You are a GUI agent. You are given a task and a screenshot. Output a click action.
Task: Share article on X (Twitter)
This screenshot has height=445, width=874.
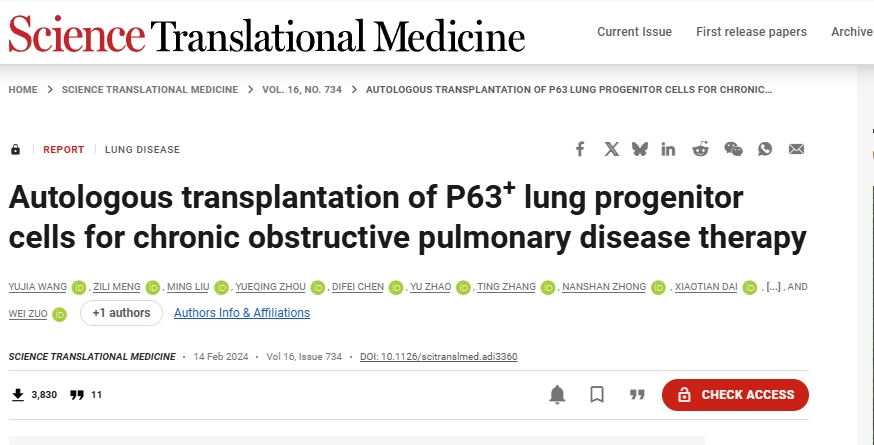[x=612, y=149]
